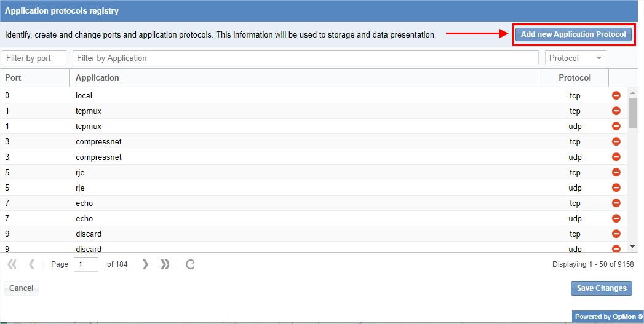Click Add new Application Protocol button
Screen dimensions: 644x324
pyautogui.click(x=573, y=34)
